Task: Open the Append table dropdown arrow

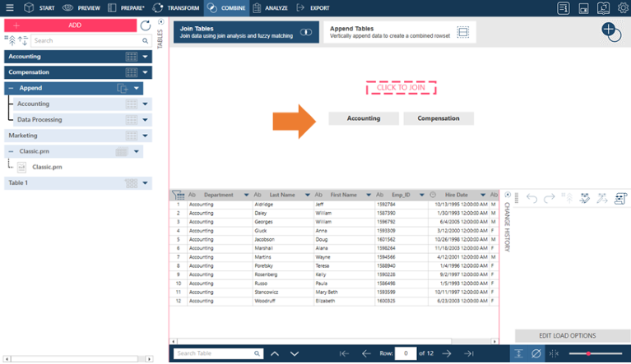Action: [x=137, y=88]
